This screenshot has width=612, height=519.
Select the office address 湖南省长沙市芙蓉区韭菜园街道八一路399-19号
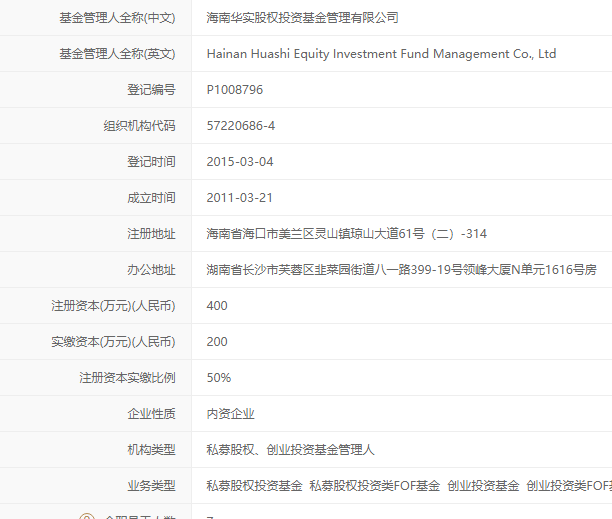(x=334, y=270)
